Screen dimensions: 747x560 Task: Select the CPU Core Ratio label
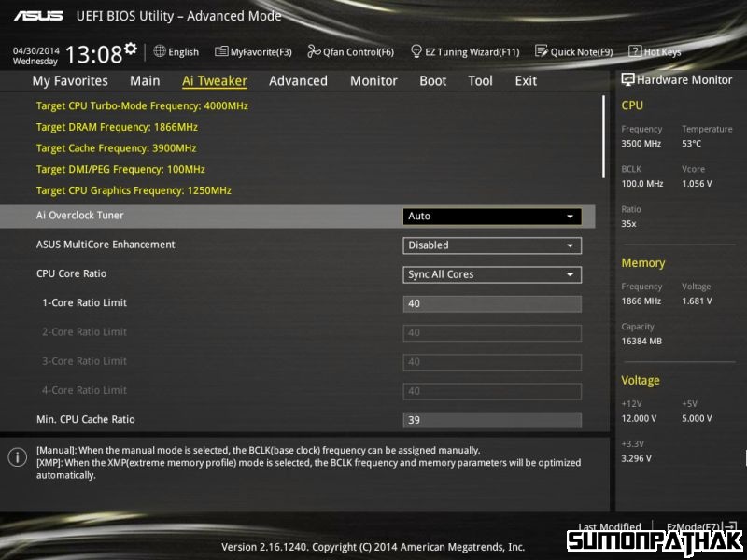coord(72,273)
